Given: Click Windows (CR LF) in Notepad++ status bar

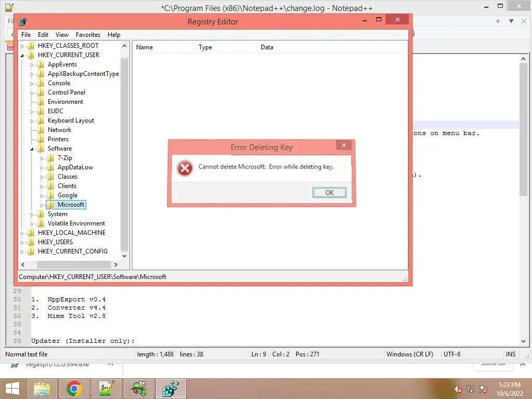Looking at the screenshot, I should (x=410, y=354).
